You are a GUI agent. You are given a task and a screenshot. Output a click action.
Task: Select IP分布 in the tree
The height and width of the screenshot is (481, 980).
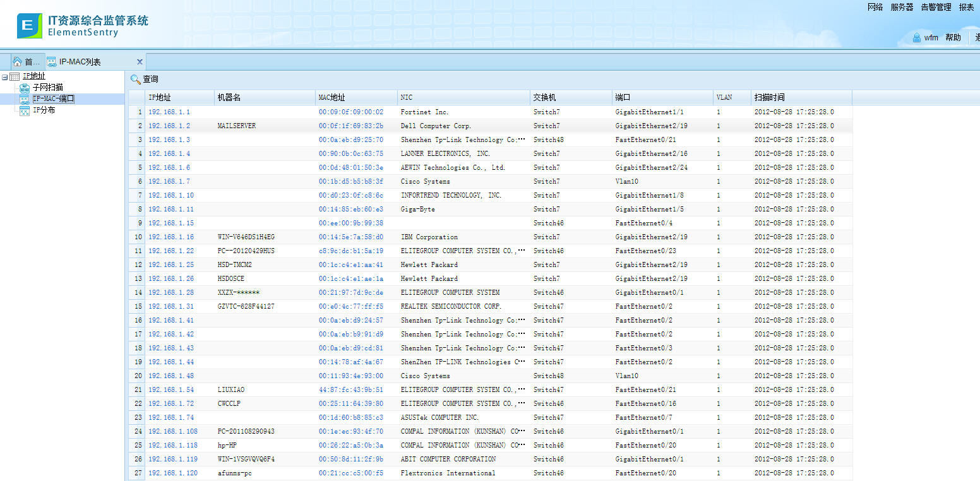click(44, 110)
